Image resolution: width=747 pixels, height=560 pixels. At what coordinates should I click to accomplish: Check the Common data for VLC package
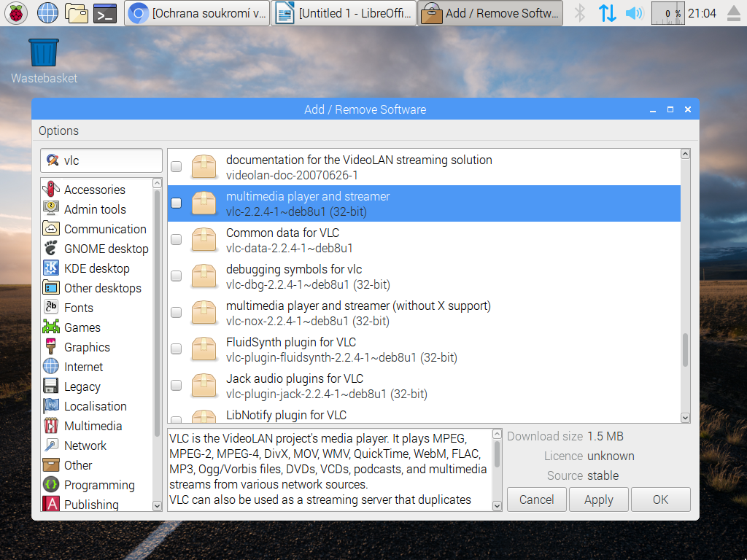[175, 239]
